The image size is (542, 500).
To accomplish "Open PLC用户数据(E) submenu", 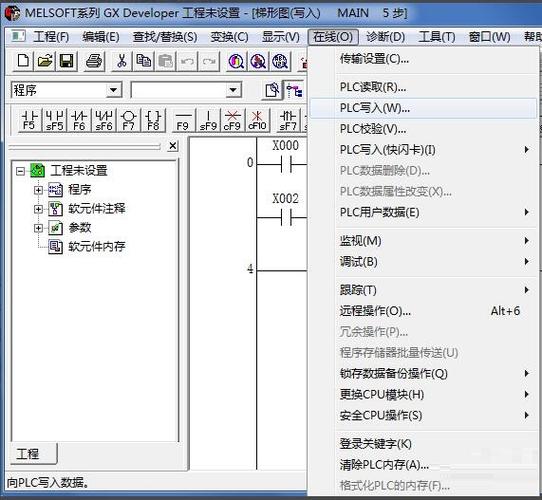I will click(422, 212).
